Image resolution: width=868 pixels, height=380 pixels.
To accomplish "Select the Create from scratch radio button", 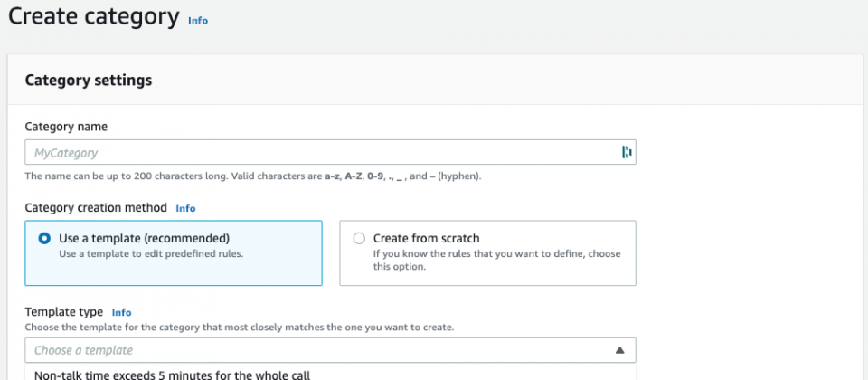I will coord(359,238).
